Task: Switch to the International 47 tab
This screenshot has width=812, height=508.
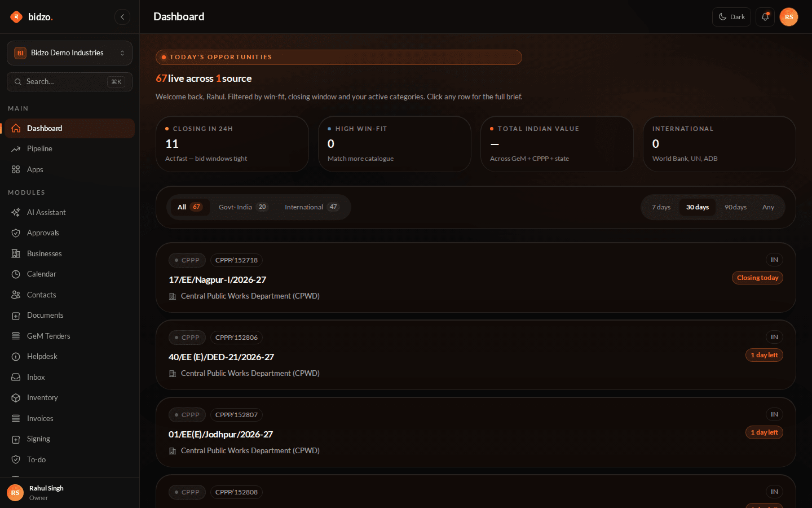Action: (312, 207)
